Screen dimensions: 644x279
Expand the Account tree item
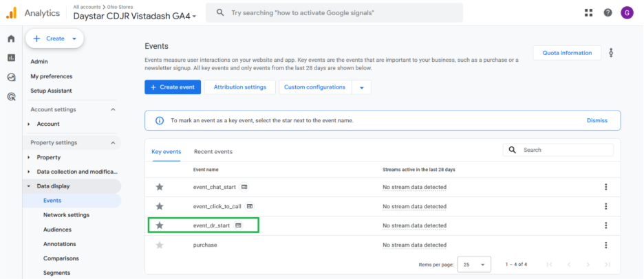click(29, 124)
